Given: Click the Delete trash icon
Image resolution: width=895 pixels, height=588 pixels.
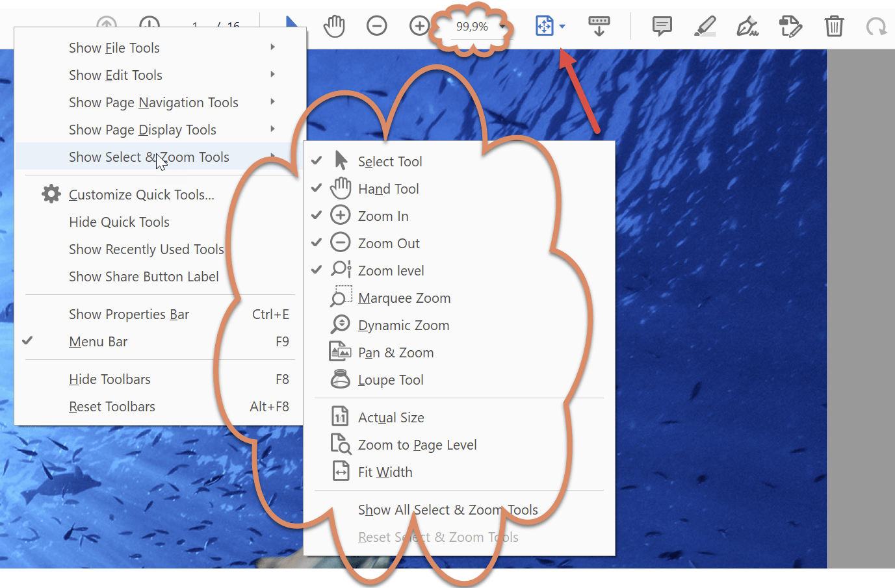Looking at the screenshot, I should click(x=834, y=26).
